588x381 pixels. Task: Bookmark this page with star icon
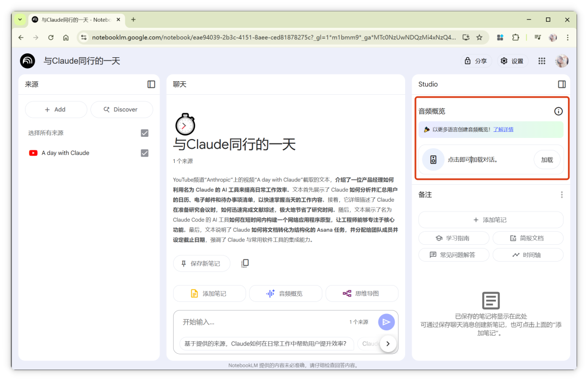pos(479,37)
